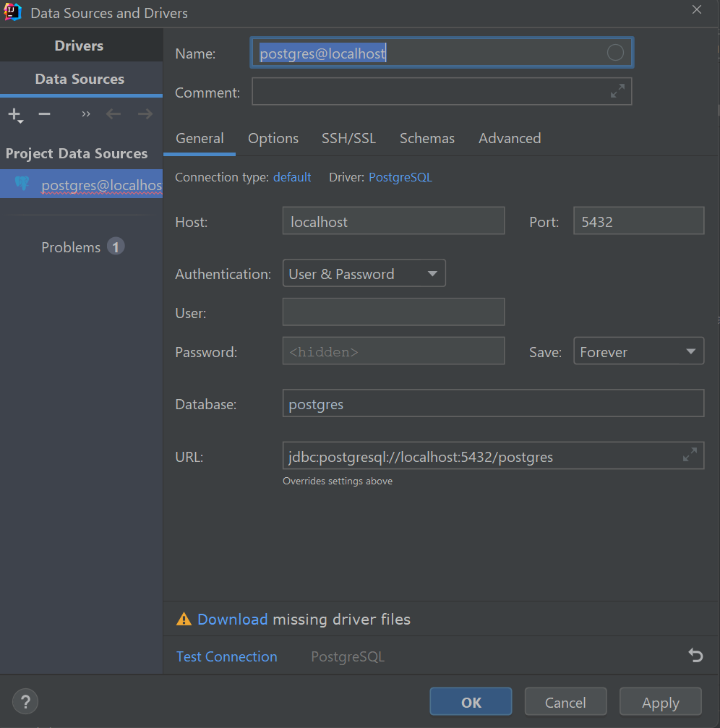Click the Apply button
This screenshot has width=720, height=728.
tap(661, 701)
